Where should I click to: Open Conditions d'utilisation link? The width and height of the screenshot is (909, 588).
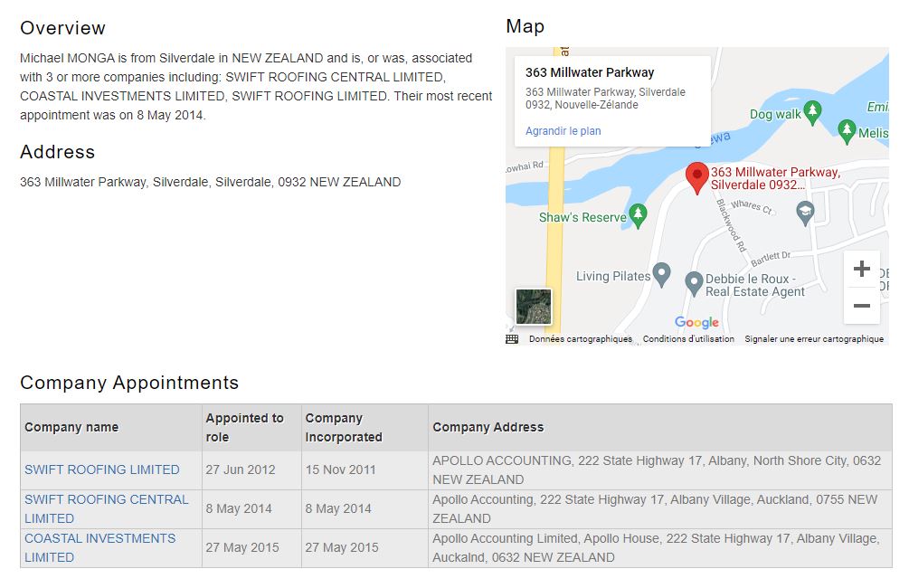point(688,339)
